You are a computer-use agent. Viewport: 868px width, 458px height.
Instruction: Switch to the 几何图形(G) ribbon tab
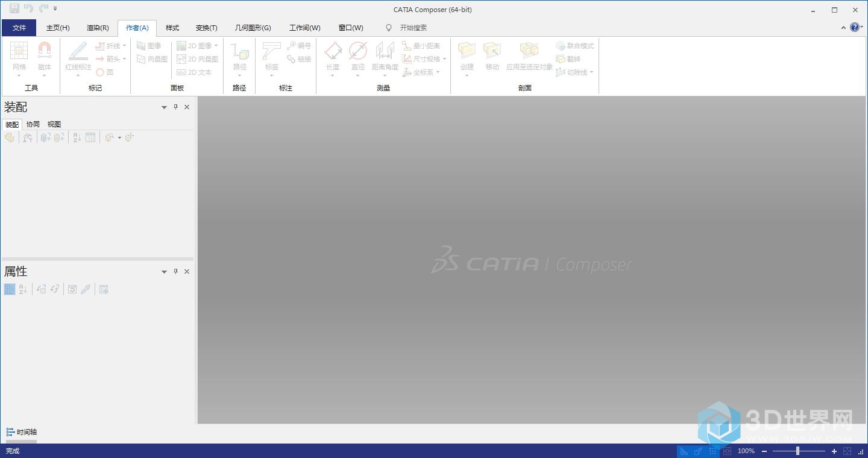[253, 28]
